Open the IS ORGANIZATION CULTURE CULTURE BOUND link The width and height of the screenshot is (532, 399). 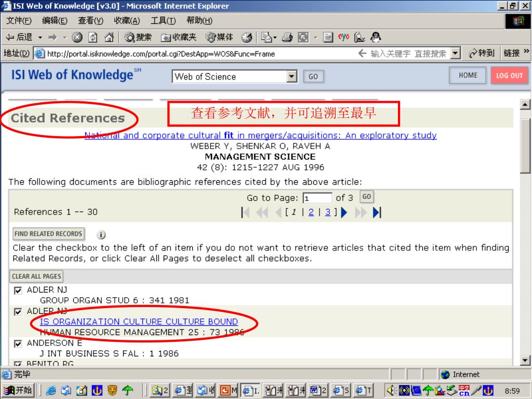(x=139, y=322)
